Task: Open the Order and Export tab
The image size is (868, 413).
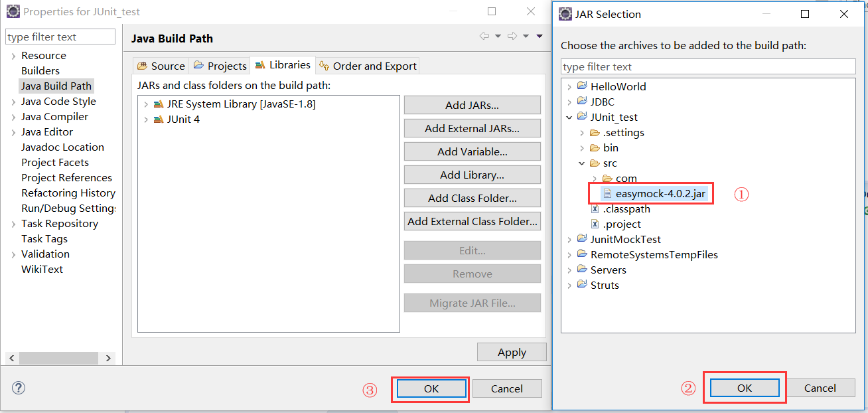Action: 368,66
